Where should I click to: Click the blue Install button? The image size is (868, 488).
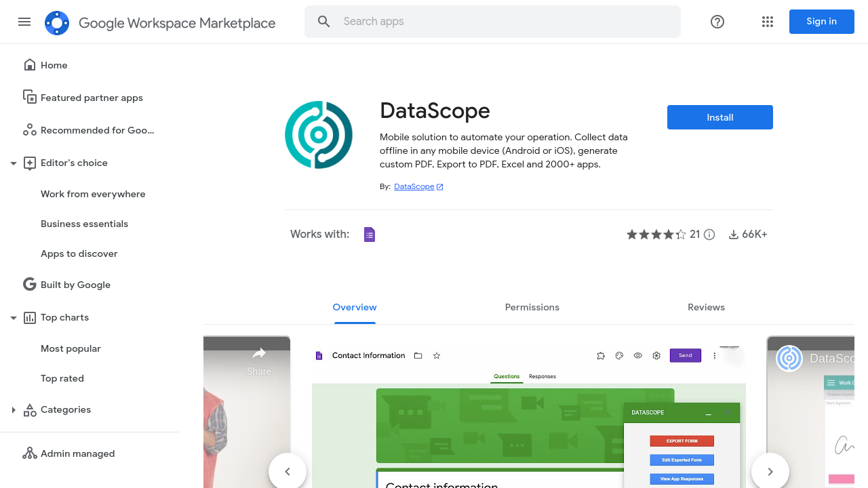[x=719, y=117]
